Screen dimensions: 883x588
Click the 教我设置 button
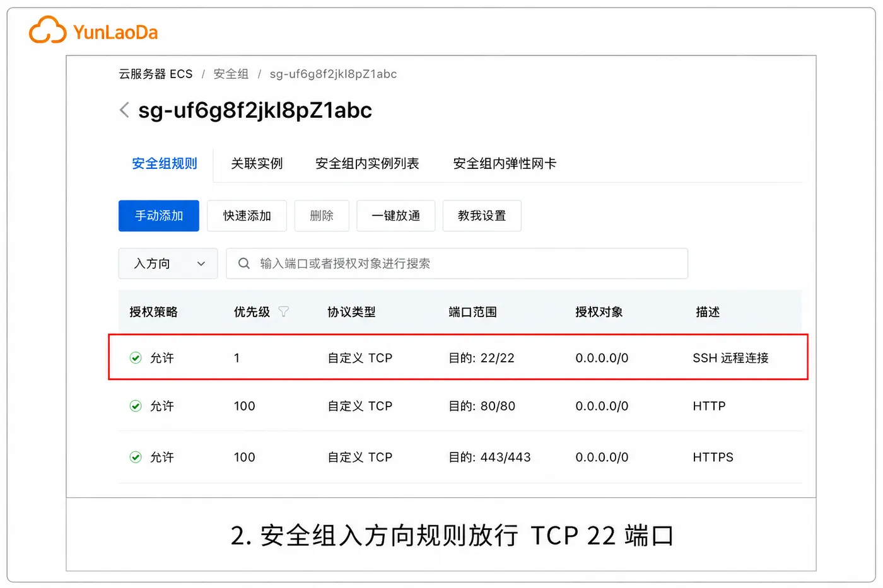point(482,216)
